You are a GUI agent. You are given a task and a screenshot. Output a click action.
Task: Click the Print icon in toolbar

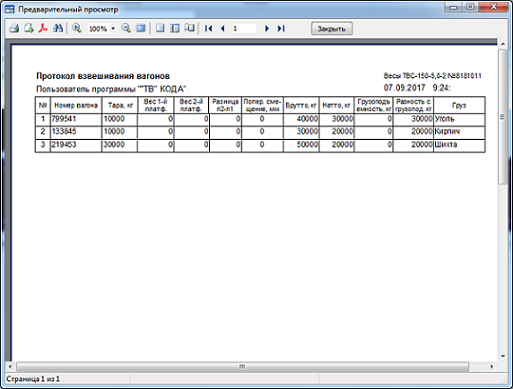point(14,28)
